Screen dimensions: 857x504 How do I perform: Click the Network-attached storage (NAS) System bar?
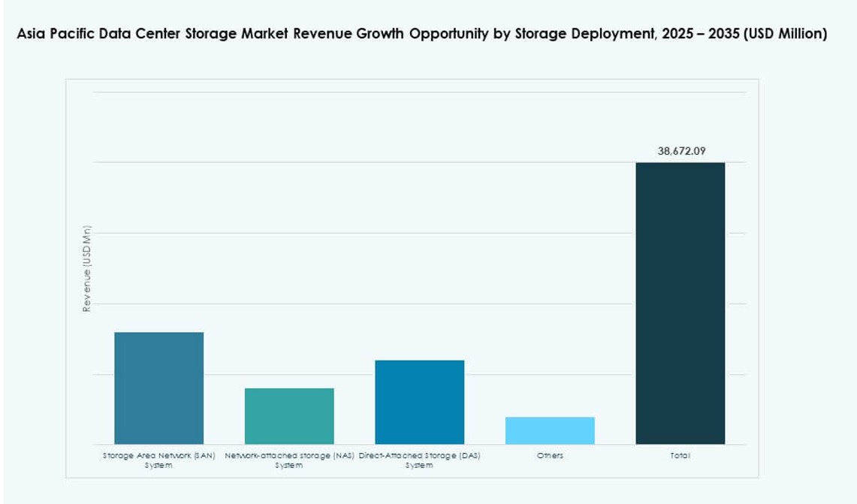288,415
